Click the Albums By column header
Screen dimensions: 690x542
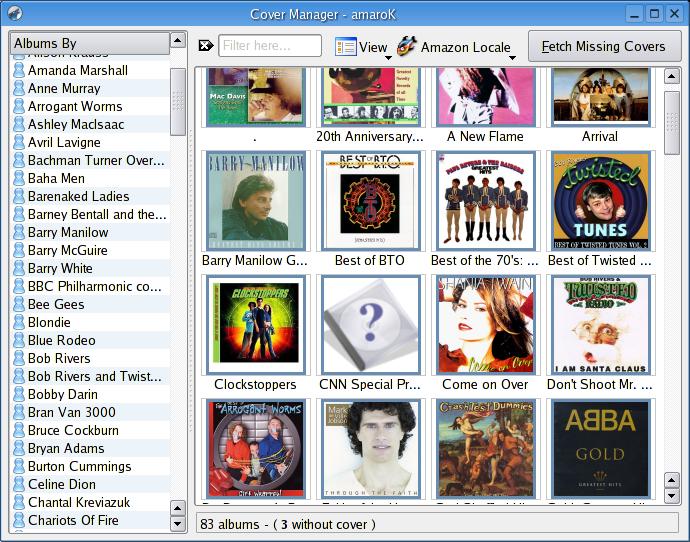click(x=89, y=43)
